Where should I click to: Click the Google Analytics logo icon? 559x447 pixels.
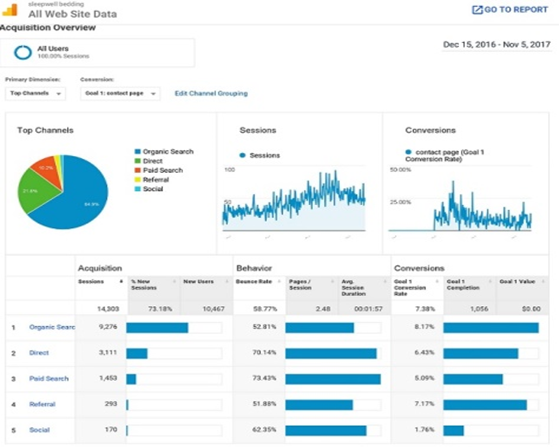click(10, 10)
